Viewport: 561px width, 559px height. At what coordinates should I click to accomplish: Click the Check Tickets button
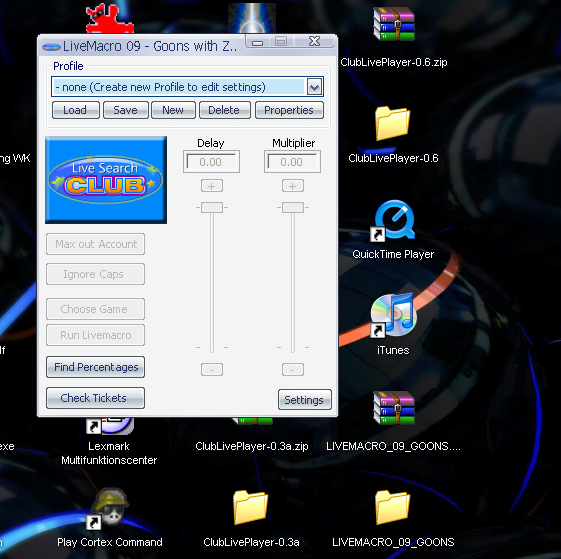click(x=96, y=398)
